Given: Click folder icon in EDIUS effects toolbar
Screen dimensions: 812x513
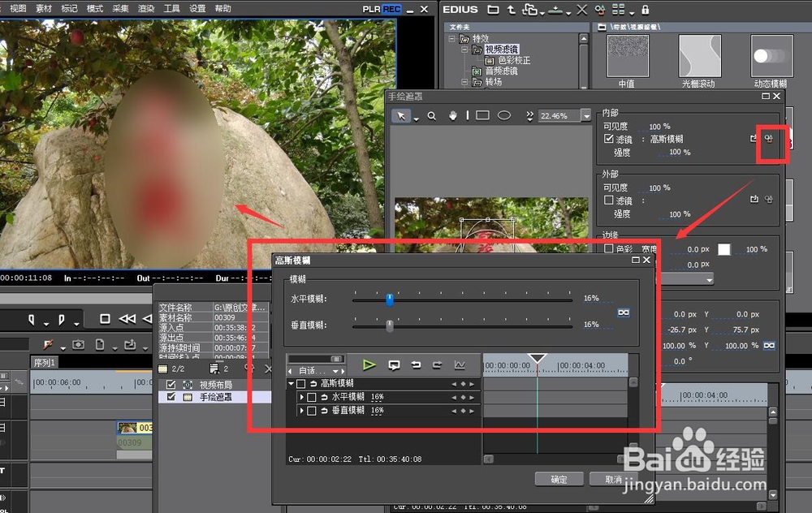Looking at the screenshot, I should (493, 9).
